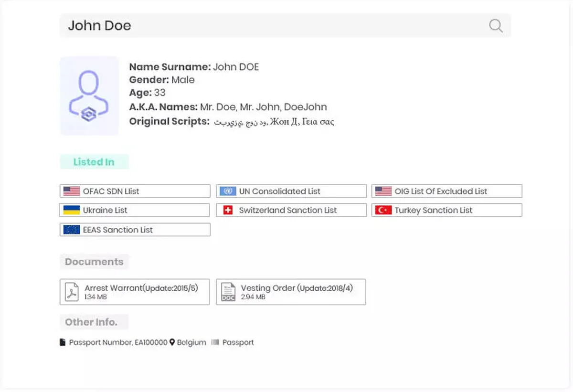Viewport: 573px width, 392px height.
Task: Focus the John Doe search field
Action: [285, 26]
